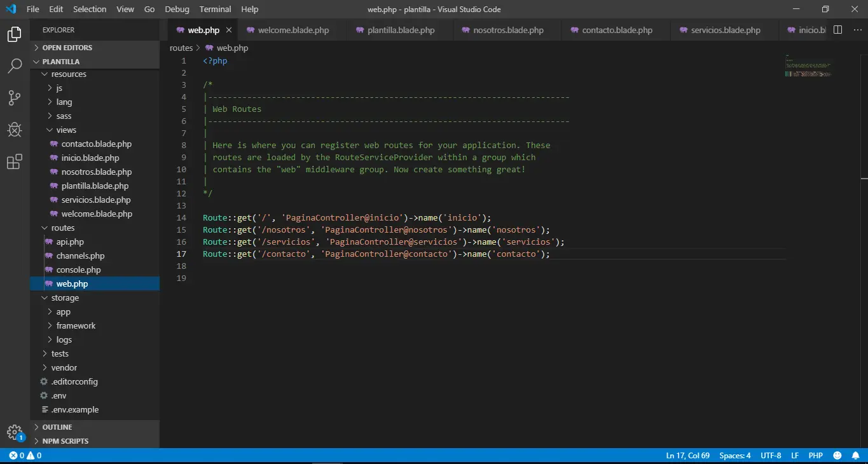
Task: Expand the OUTLINE section
Action: pyautogui.click(x=57, y=426)
